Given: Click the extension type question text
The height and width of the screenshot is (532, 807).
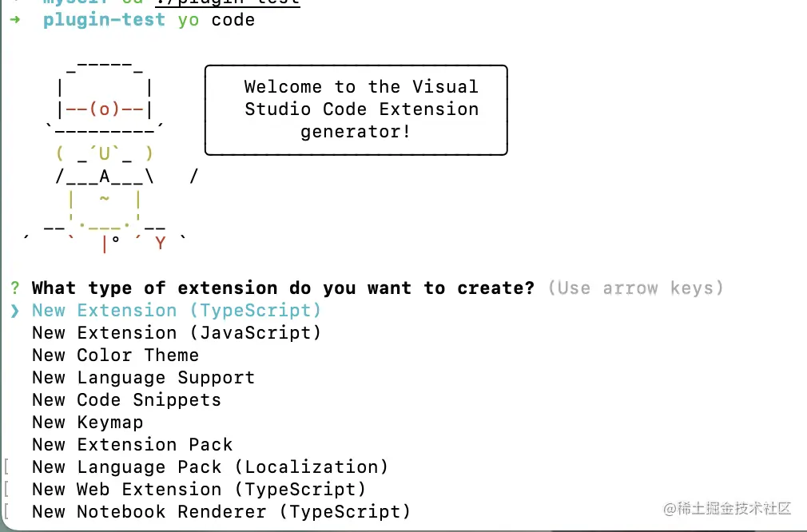Looking at the screenshot, I should coord(283,288).
